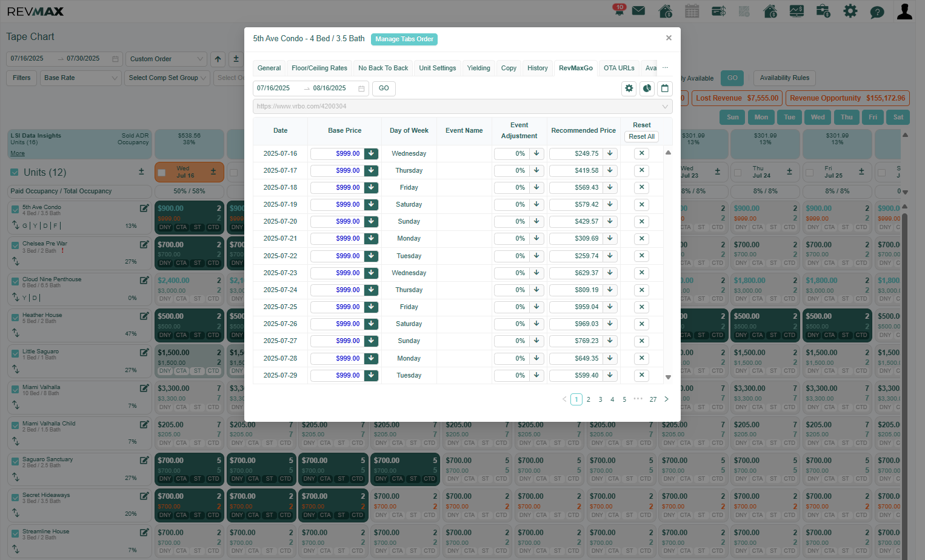The width and height of the screenshot is (925, 560).
Task: Click edit icon for Chelsea Pre War unit
Action: coord(144,245)
